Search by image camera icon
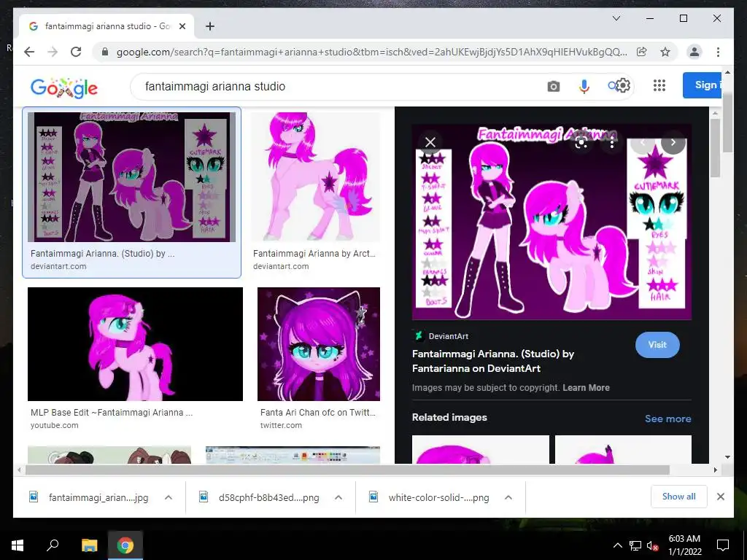Image resolution: width=747 pixels, height=560 pixels. click(553, 86)
